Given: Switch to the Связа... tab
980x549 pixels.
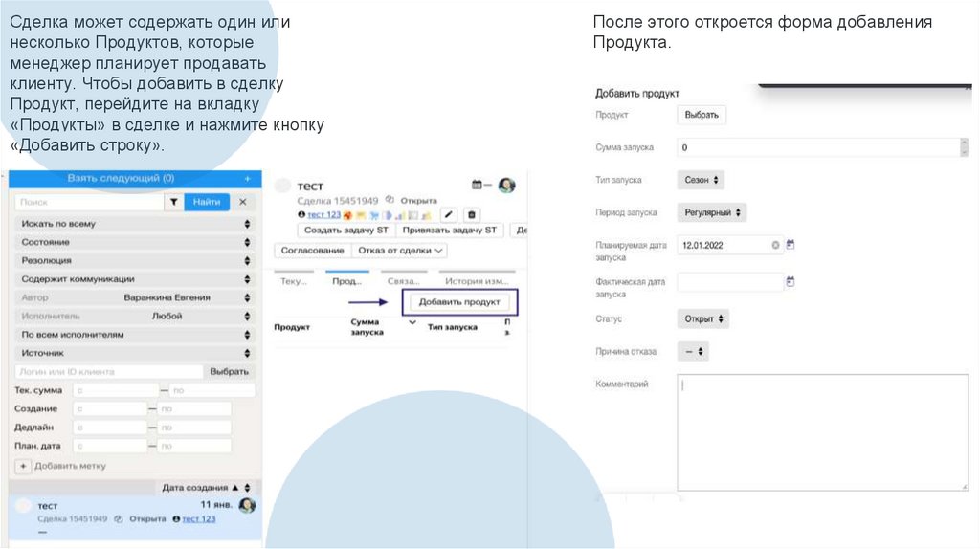Looking at the screenshot, I should (x=404, y=281).
